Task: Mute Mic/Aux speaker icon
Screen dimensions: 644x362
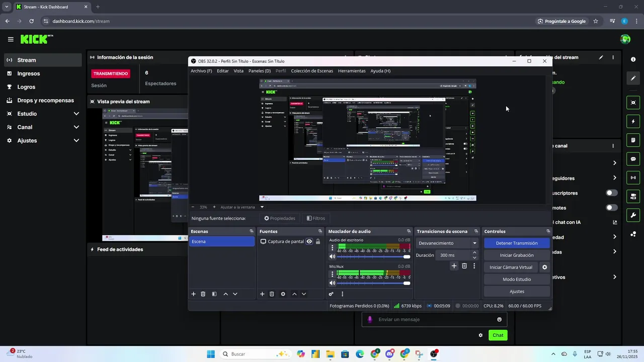Action: point(332,283)
